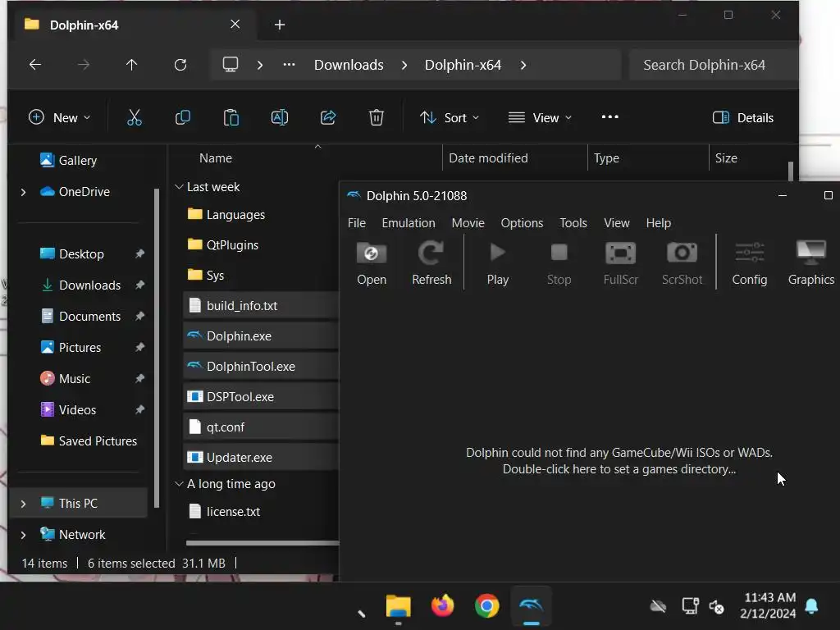This screenshot has width=840, height=630.
Task: Select the Dolphin.exe file
Action: 260,336
